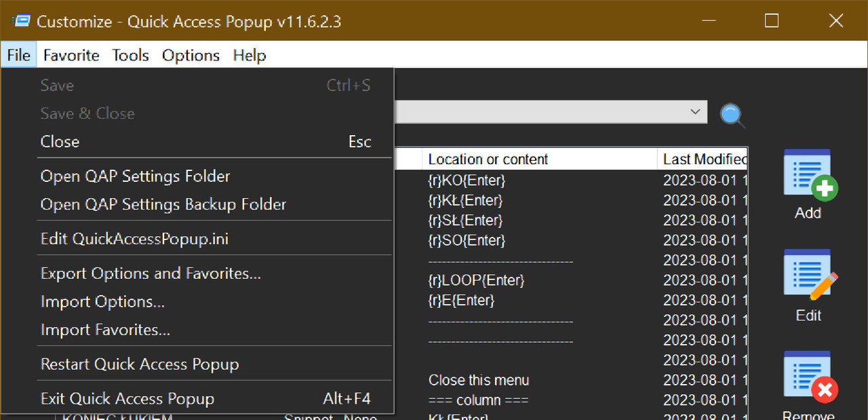Choose Export Options and Favorites...

[x=197, y=273]
